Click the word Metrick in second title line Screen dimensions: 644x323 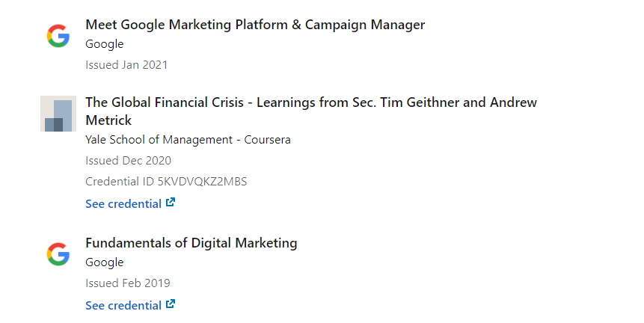[x=108, y=120]
